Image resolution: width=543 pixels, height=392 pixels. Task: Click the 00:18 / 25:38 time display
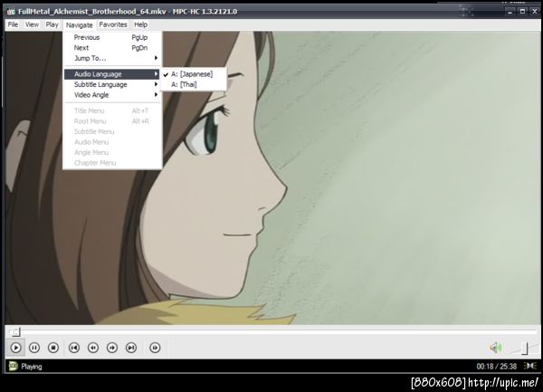click(x=496, y=367)
